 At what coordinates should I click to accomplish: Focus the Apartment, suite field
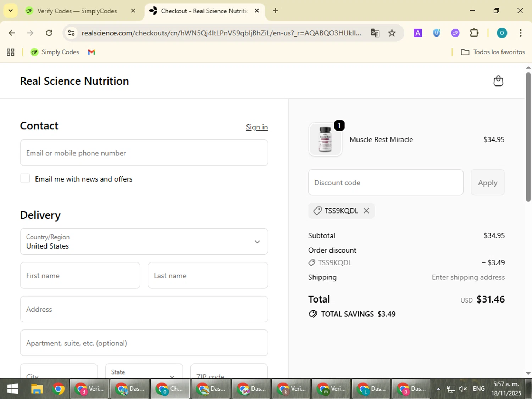[144, 343]
